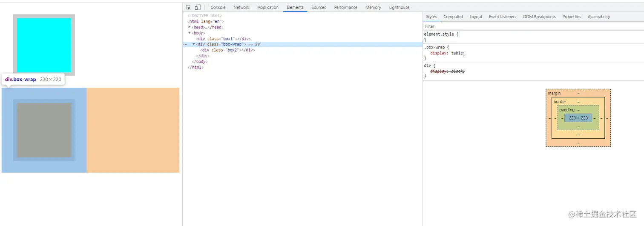
Task: Show the DOM Breakpoints sidebar tab
Action: click(539, 17)
